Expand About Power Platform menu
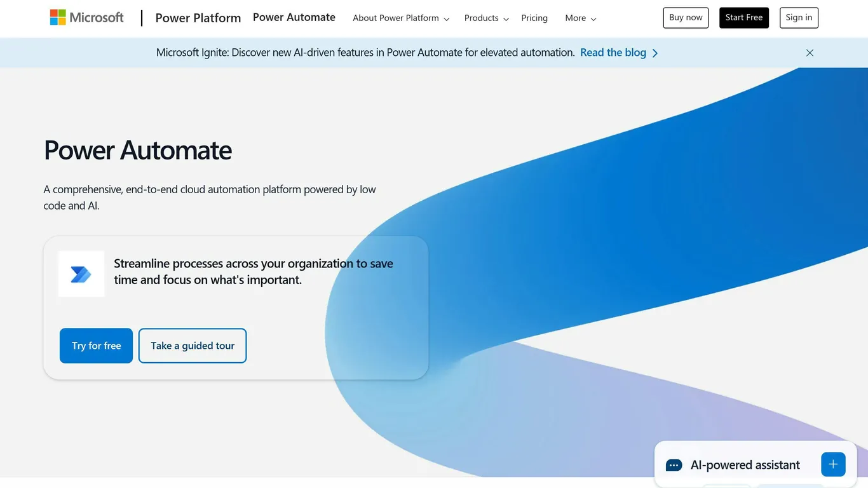868x488 pixels. [401, 18]
